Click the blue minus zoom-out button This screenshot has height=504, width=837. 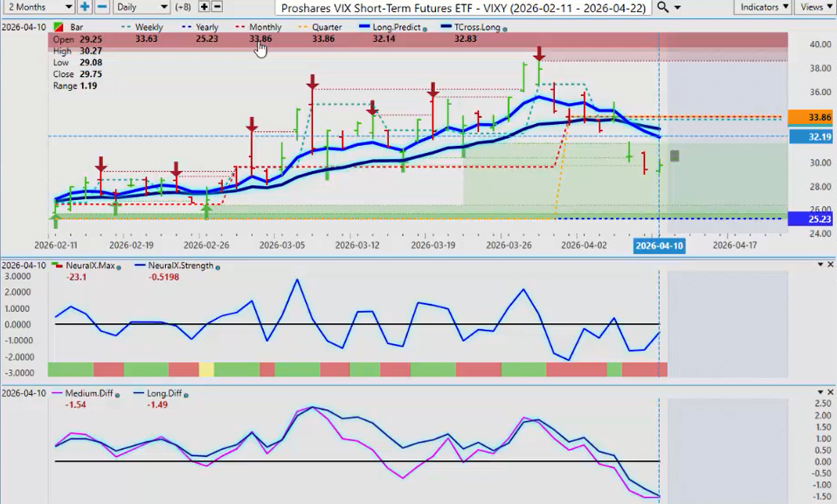click(x=102, y=7)
